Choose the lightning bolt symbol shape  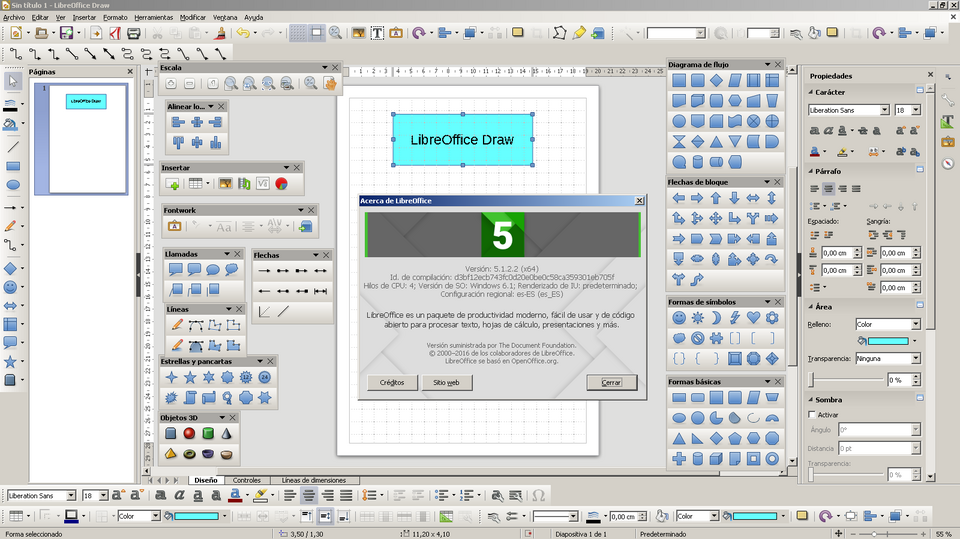(x=735, y=318)
